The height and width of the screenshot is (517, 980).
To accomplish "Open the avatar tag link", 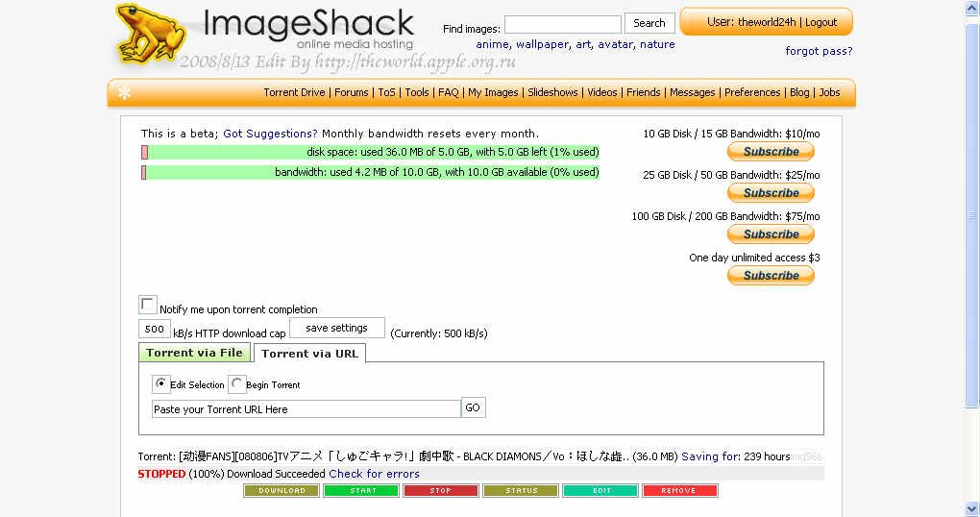I will tap(615, 44).
